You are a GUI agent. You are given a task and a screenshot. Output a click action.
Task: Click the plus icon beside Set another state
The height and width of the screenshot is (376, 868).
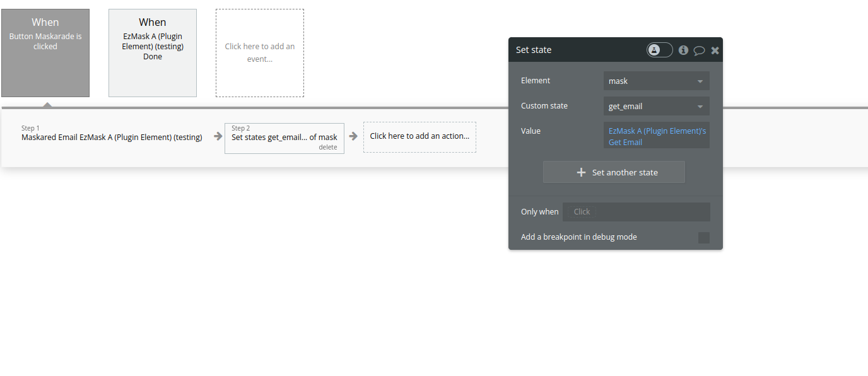pos(581,172)
